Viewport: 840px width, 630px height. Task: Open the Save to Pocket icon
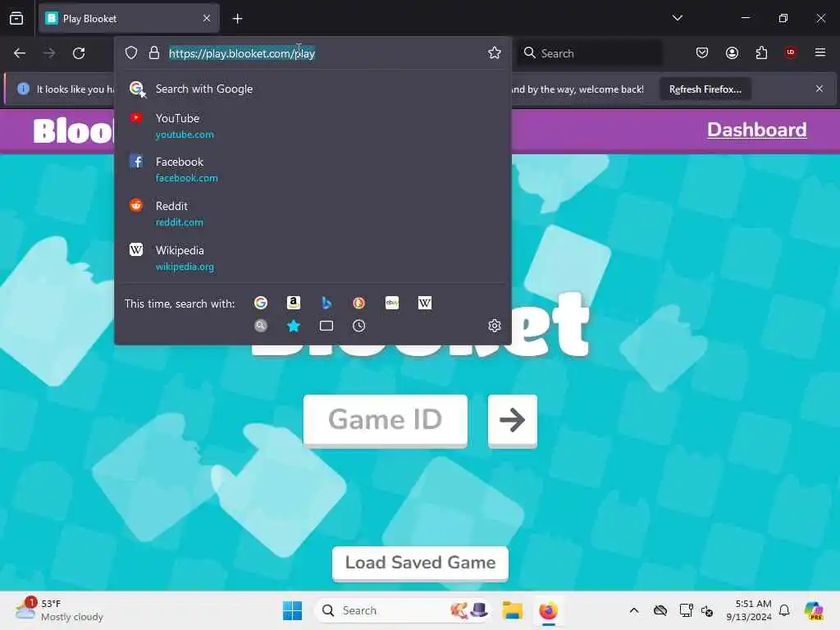pyautogui.click(x=702, y=52)
